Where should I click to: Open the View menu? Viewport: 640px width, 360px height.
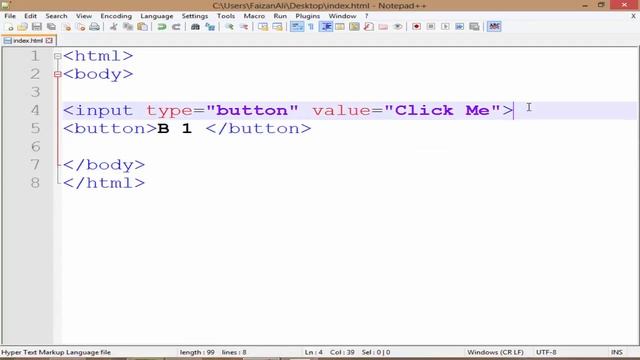(x=84, y=16)
